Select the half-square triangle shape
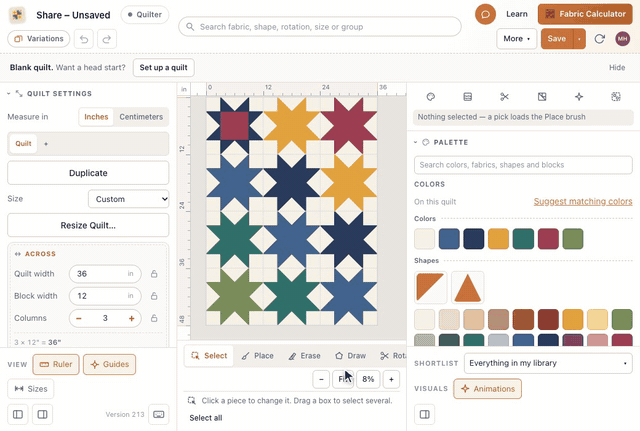This screenshot has width=640, height=431. click(x=430, y=287)
